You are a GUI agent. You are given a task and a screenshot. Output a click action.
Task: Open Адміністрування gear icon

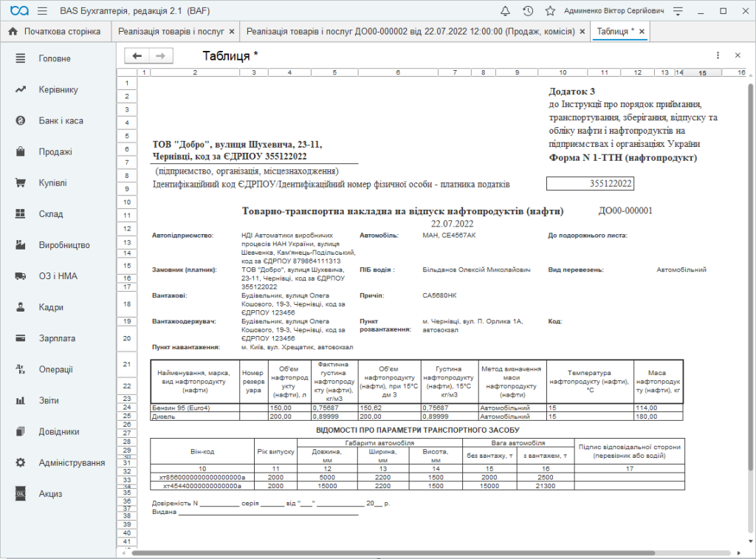click(20, 462)
